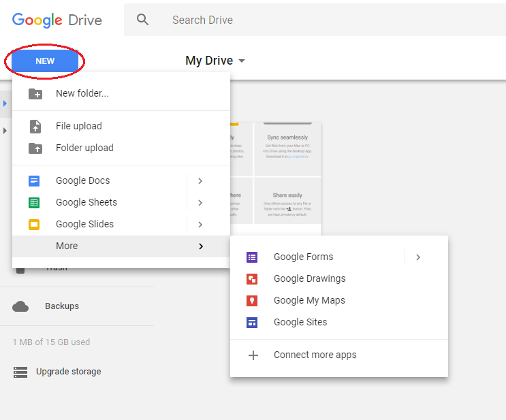Click the yellow Google Slides icon
Screen dimensions: 506x420
(x=34, y=225)
